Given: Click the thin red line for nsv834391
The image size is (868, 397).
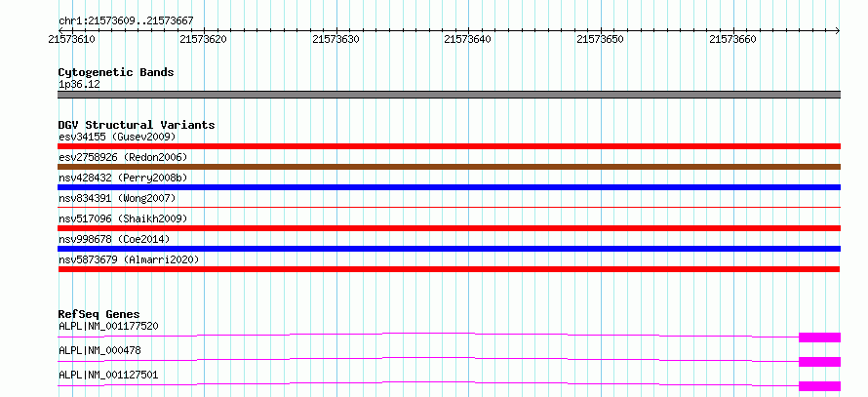Looking at the screenshot, I should tap(449, 207).
